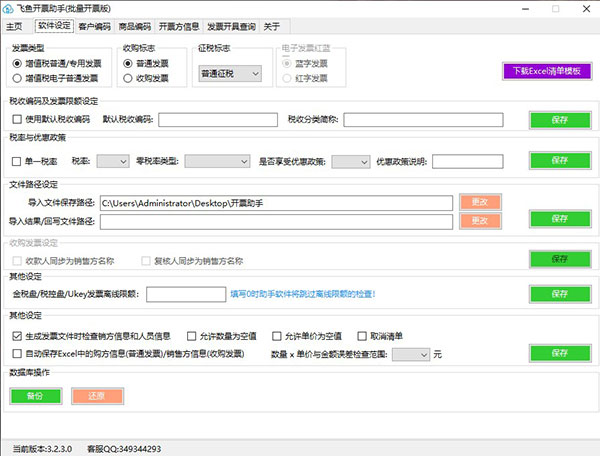Select the 增值税电子普通发票 radio button
Image resolution: width=600 pixels, height=456 pixels.
click(x=18, y=77)
